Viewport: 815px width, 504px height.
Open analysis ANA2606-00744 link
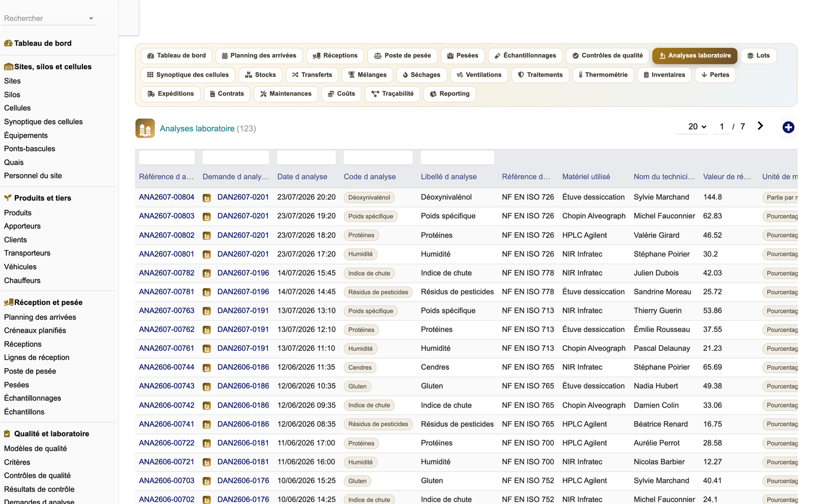point(166,366)
